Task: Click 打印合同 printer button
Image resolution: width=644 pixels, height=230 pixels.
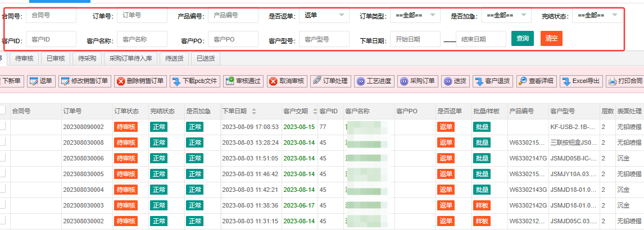Action: 625,81
